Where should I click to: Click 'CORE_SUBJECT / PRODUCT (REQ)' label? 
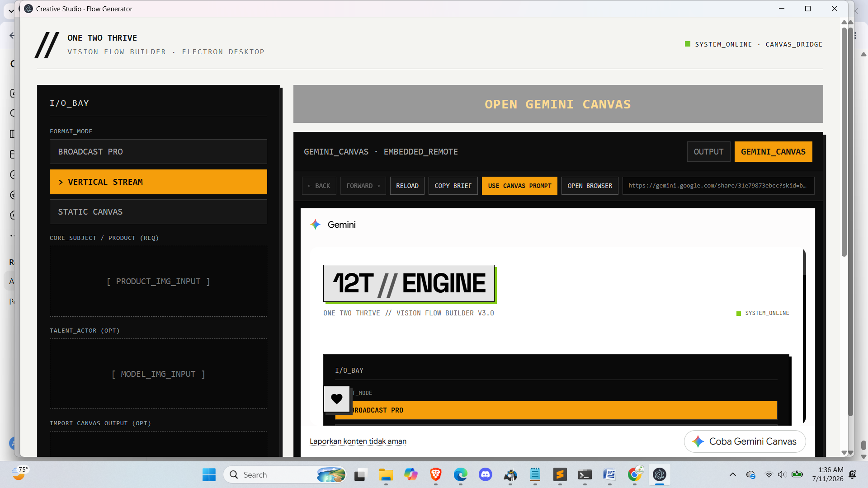pyautogui.click(x=104, y=238)
